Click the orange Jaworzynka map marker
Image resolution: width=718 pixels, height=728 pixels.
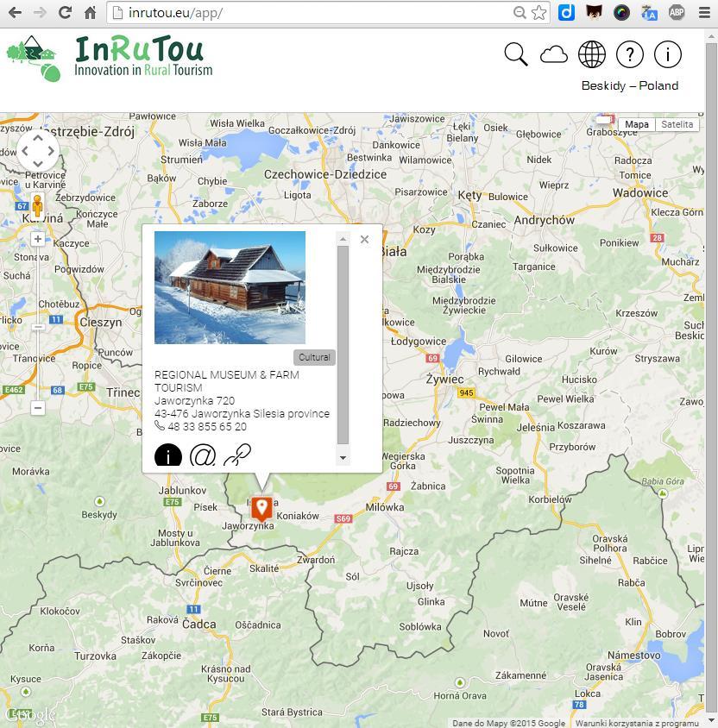pos(261,509)
